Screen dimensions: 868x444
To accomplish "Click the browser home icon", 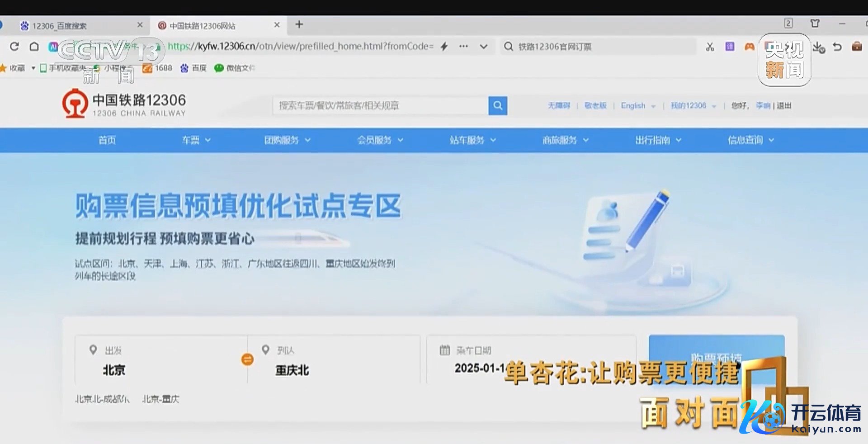I will [34, 47].
